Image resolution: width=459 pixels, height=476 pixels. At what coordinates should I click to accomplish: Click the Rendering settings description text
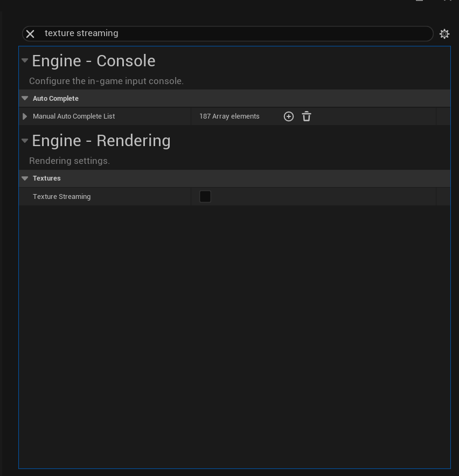click(x=69, y=161)
